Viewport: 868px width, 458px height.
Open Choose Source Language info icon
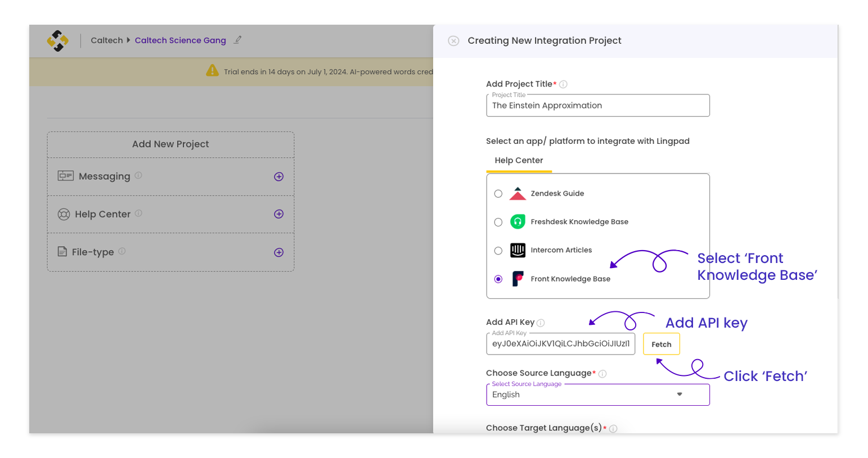pyautogui.click(x=602, y=374)
